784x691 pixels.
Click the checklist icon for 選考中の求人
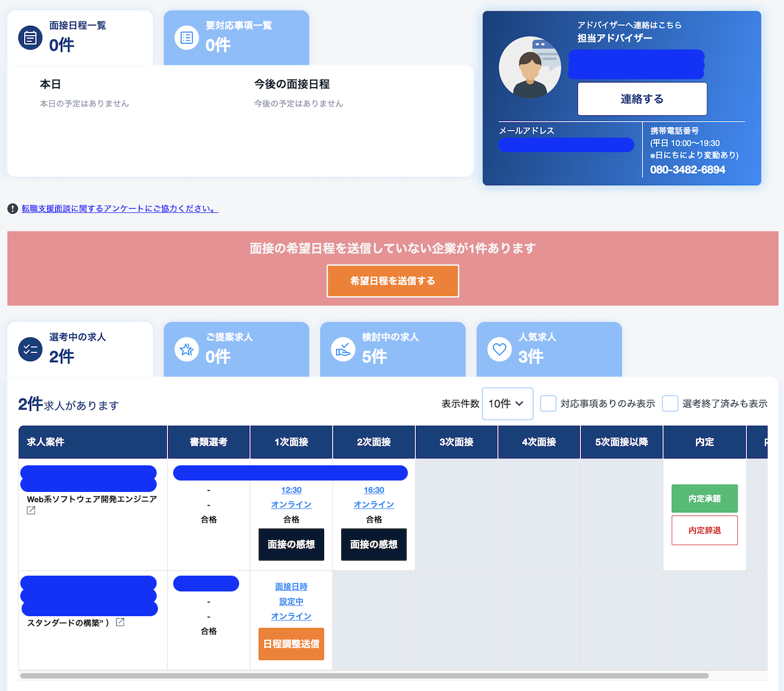pos(30,349)
